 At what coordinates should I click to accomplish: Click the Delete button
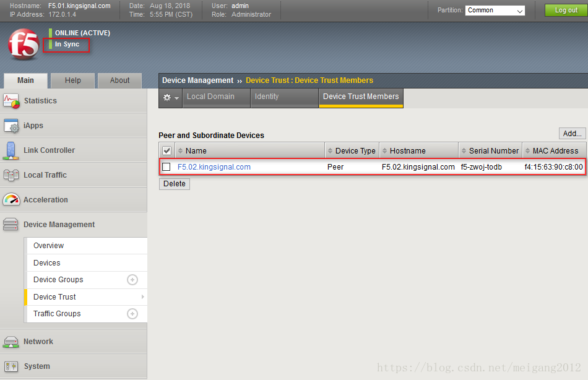(175, 184)
